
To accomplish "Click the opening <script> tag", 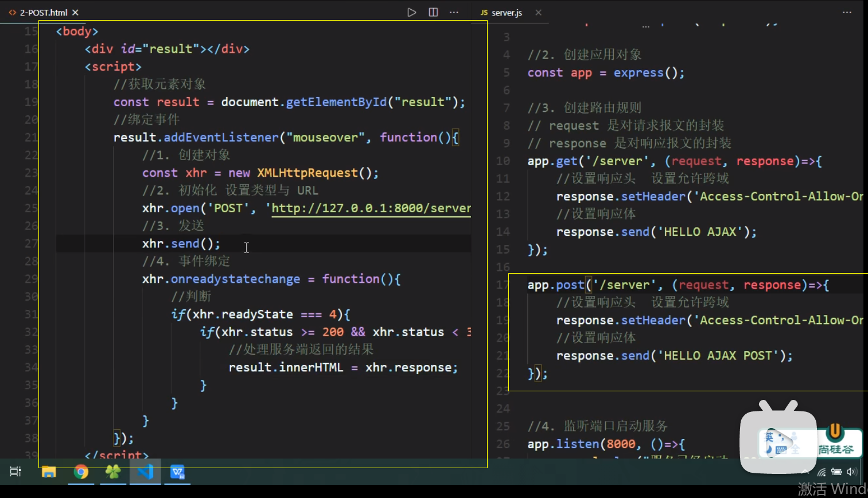I will (x=113, y=67).
